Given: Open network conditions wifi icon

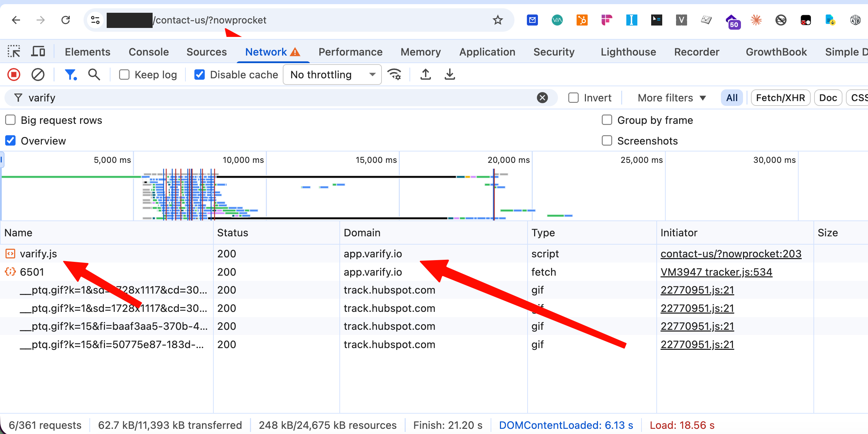Looking at the screenshot, I should point(394,75).
